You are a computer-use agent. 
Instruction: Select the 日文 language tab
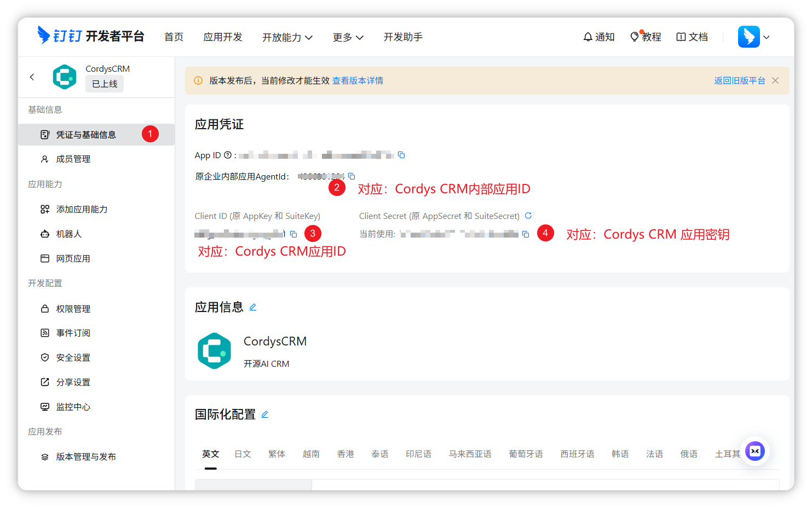click(x=243, y=454)
